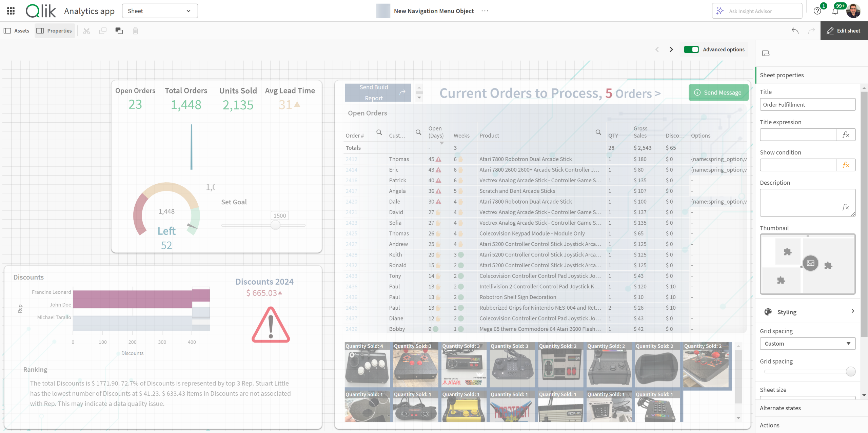Screen dimensions: 868x433
Task: Open the help question mark icon
Action: coord(817,11)
